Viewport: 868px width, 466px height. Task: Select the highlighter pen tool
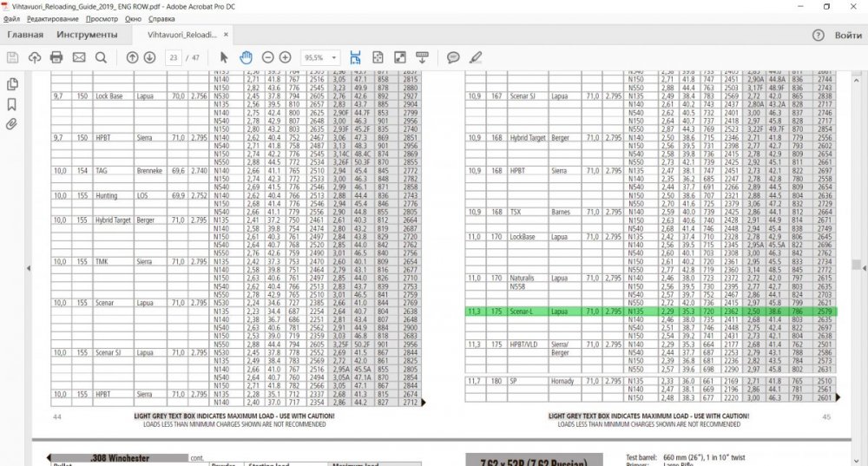pos(475,57)
